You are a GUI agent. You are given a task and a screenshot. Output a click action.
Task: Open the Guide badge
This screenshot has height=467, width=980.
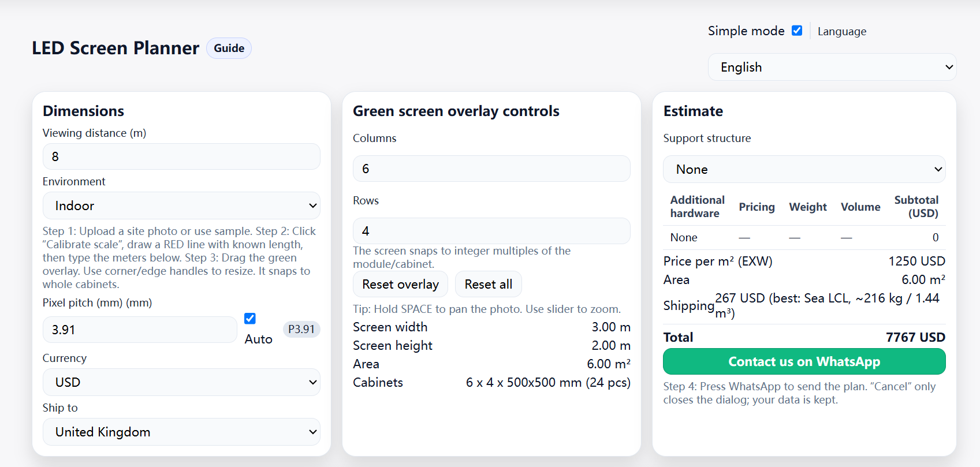[x=229, y=48]
